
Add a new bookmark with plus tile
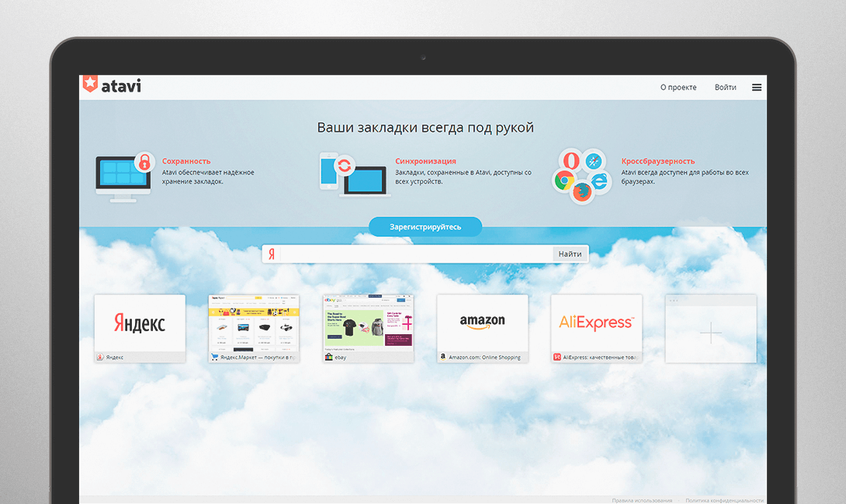pyautogui.click(x=711, y=328)
